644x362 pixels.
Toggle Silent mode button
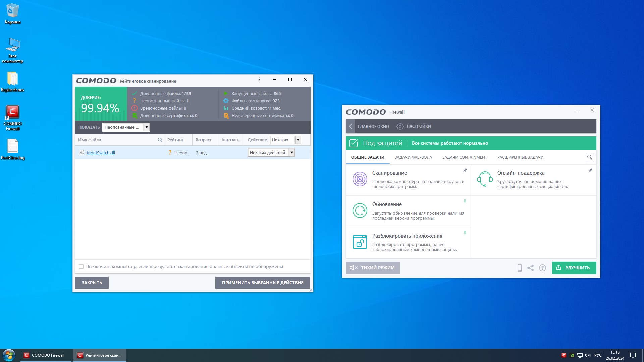[x=373, y=268]
